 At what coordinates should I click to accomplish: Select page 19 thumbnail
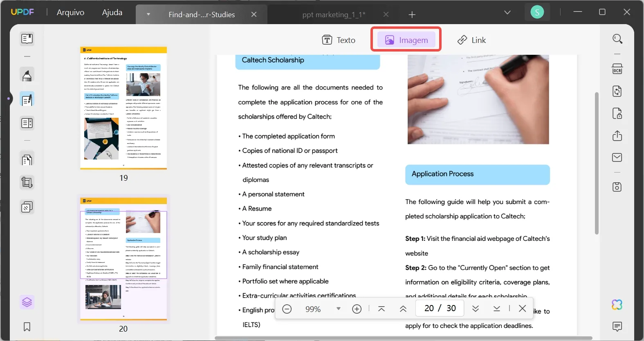point(123,108)
